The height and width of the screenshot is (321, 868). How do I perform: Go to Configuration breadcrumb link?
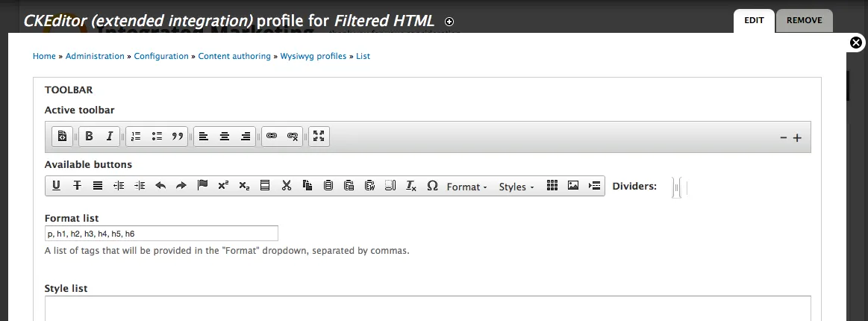click(x=161, y=56)
